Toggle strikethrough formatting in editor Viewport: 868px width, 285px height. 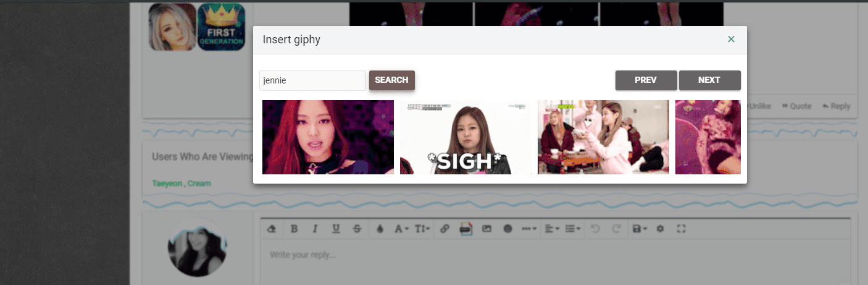(x=357, y=229)
